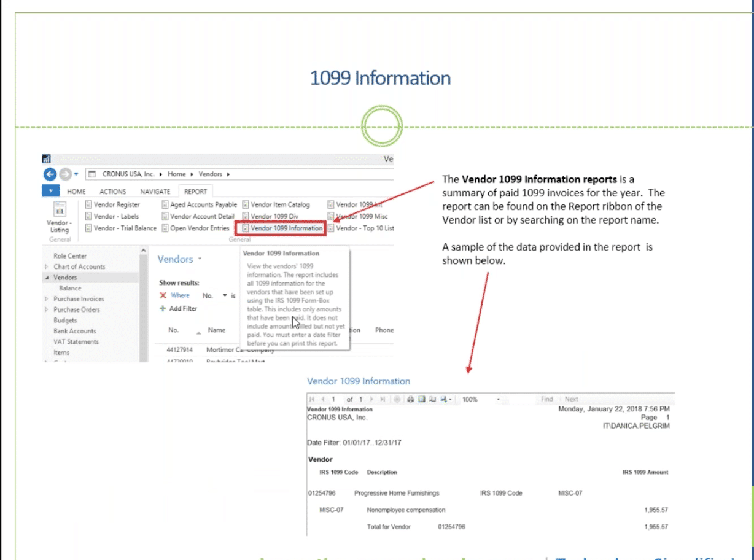
Task: Toggle print layout in report viewer
Action: tap(421, 399)
